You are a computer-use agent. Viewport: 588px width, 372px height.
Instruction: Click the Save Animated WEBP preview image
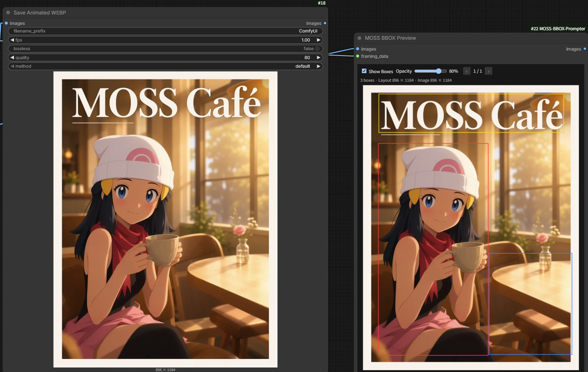tap(166, 219)
